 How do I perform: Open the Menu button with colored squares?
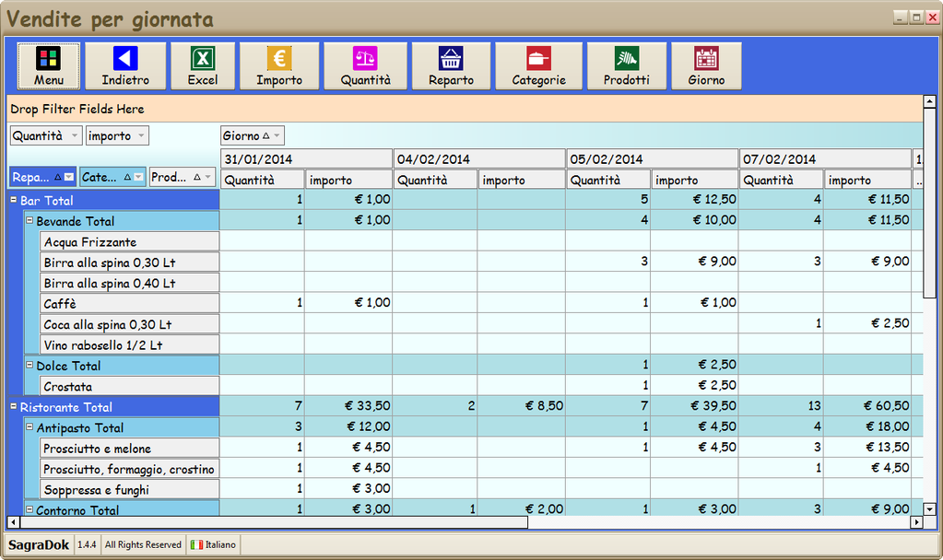48,66
